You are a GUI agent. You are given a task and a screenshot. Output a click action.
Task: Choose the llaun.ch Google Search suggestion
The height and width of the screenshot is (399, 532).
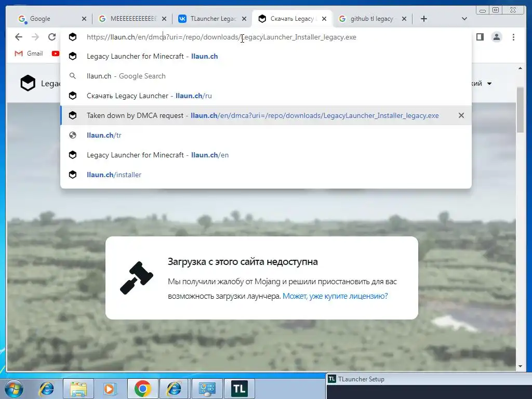pyautogui.click(x=265, y=76)
